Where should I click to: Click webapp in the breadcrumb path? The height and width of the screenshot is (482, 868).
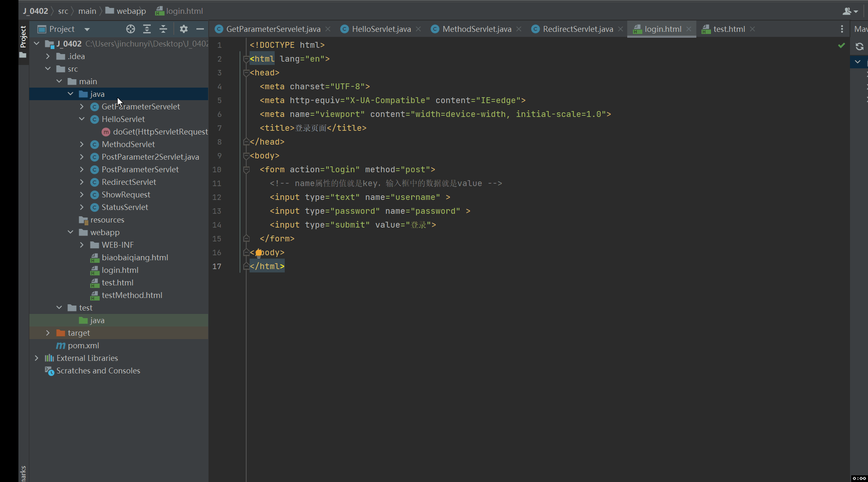point(131,11)
